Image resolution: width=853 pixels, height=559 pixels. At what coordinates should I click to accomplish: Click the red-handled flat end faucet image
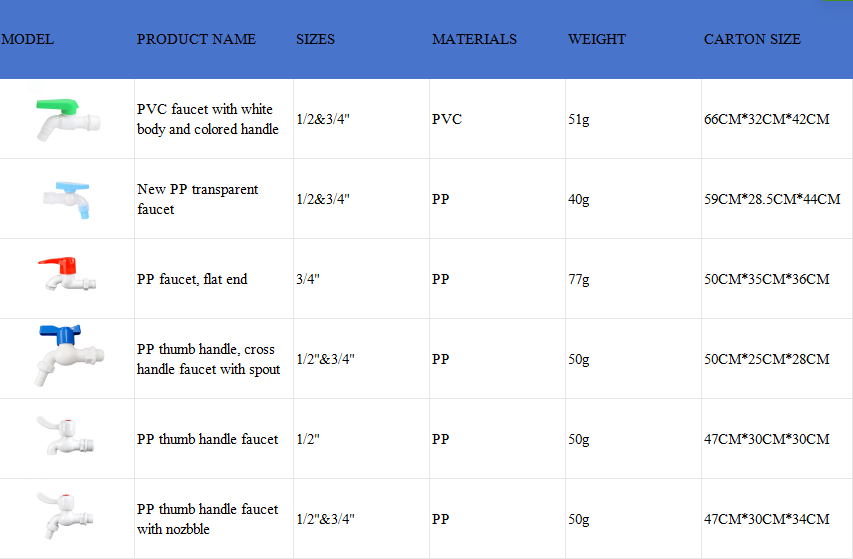[66, 274]
